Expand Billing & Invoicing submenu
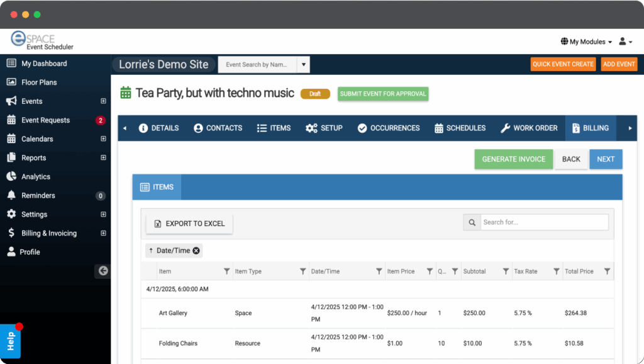644x364 pixels. coord(103,233)
